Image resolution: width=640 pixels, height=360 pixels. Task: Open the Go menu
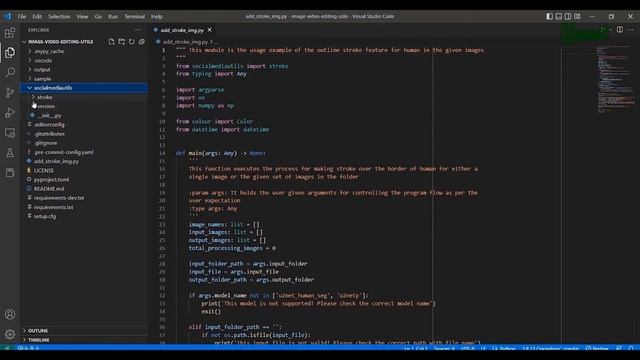[x=98, y=16]
